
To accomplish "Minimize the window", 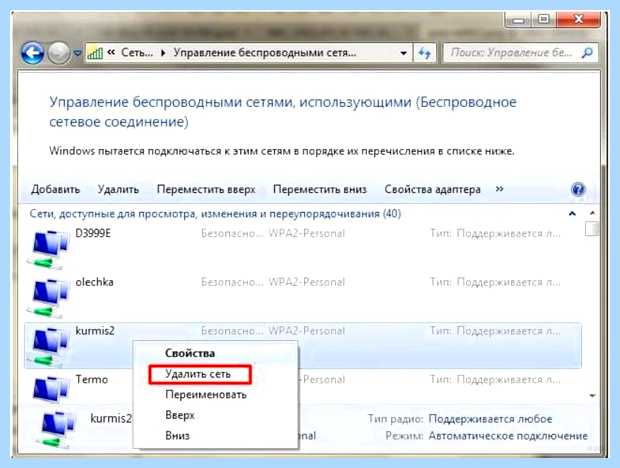I will tap(518, 19).
